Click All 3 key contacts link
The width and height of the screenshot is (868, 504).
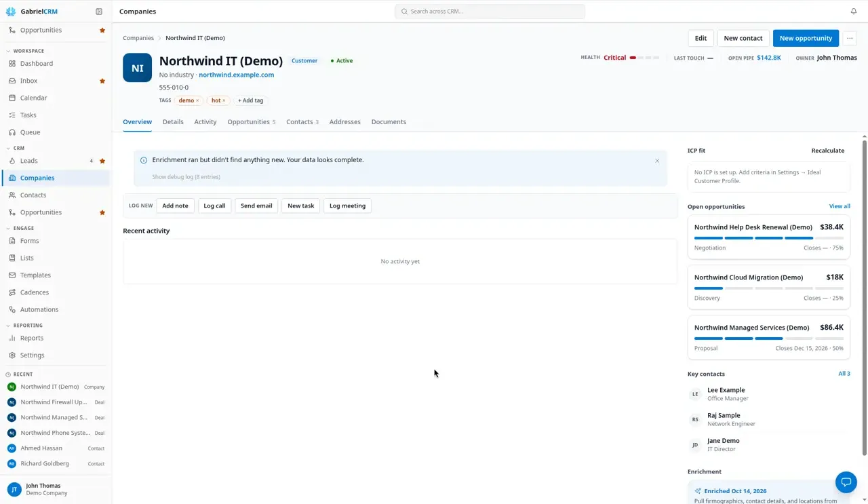pyautogui.click(x=844, y=374)
